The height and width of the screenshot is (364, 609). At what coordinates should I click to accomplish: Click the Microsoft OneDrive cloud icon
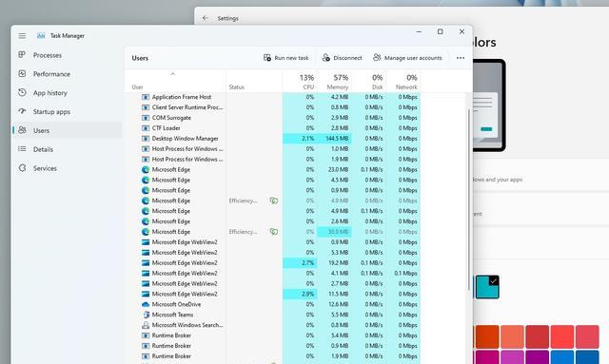click(146, 304)
